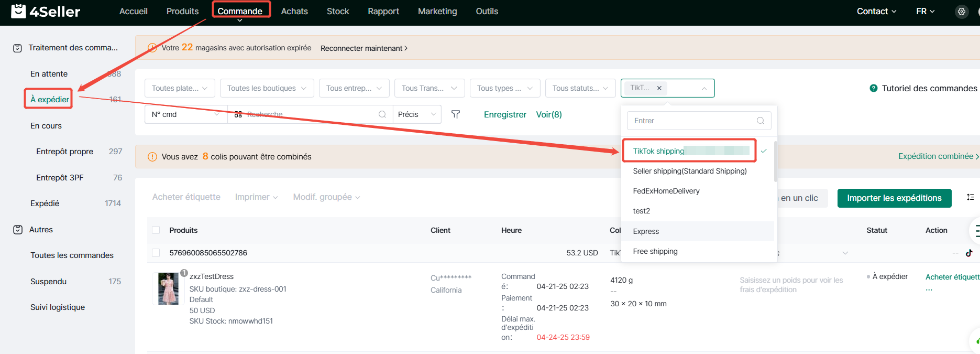The image size is (980, 354).
Task: Select FedExHomeDelivery option
Action: [697, 191]
